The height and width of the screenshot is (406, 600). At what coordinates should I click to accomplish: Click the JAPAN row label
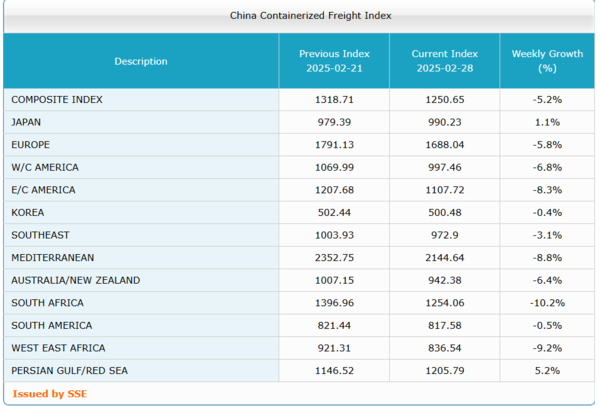click(26, 122)
